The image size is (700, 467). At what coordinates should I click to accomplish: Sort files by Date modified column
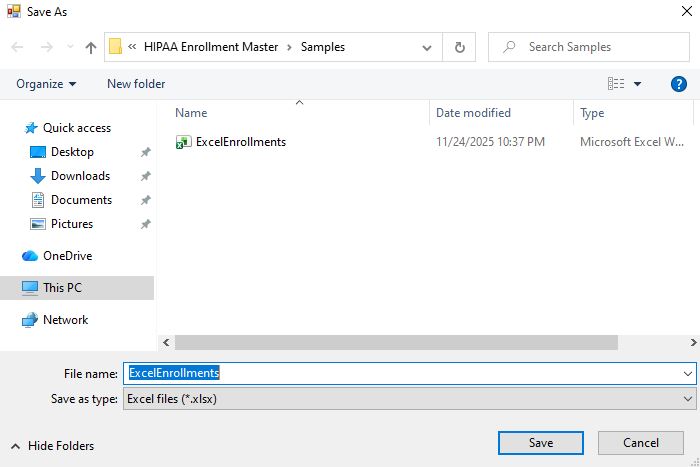tap(473, 113)
